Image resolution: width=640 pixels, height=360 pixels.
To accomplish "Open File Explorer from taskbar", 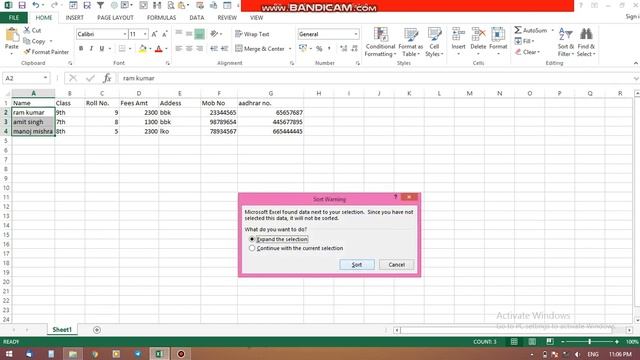I will [73, 354].
